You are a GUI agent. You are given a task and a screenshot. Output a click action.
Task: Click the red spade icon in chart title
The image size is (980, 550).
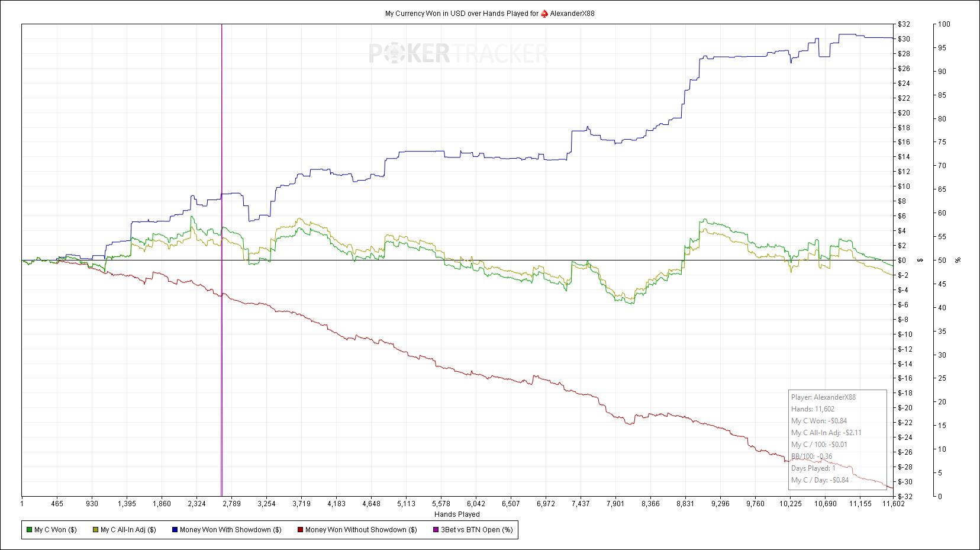point(544,14)
